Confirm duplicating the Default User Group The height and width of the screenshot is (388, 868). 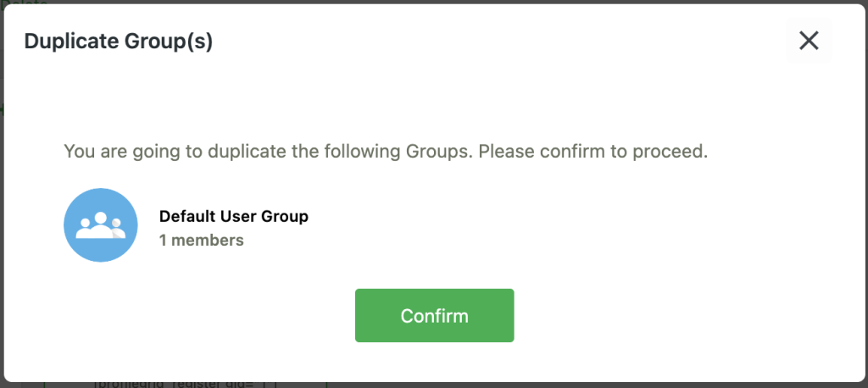pyautogui.click(x=434, y=316)
